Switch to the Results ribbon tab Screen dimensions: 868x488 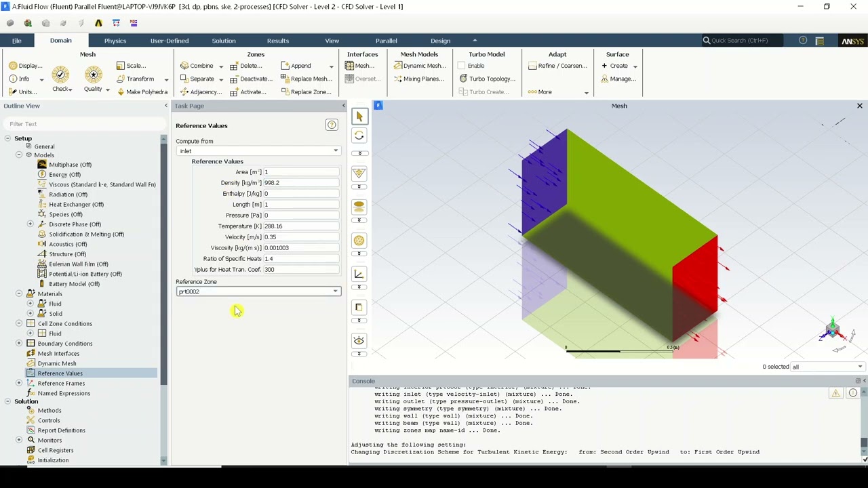pyautogui.click(x=278, y=41)
